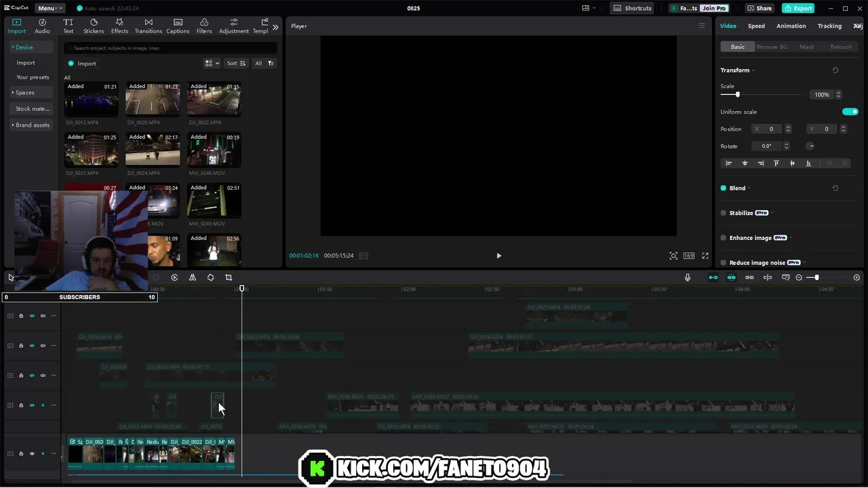Switch to the Animation tab
The width and height of the screenshot is (868, 488).
[791, 26]
